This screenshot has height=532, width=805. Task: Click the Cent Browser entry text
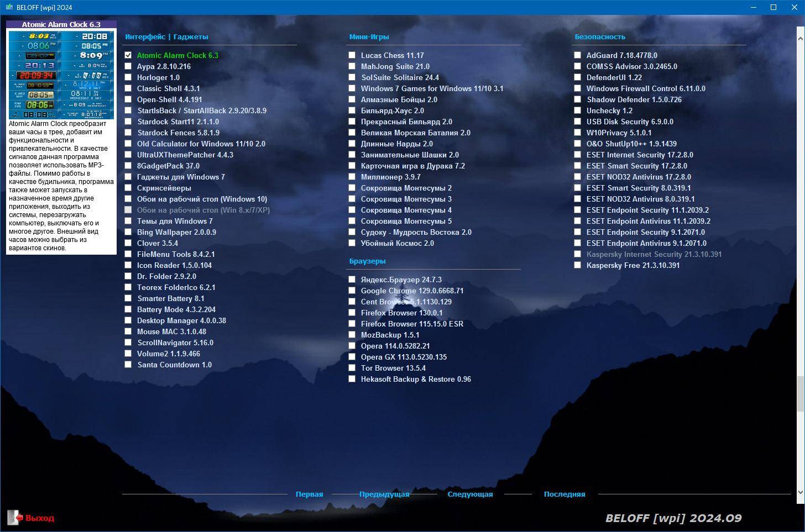(x=406, y=302)
